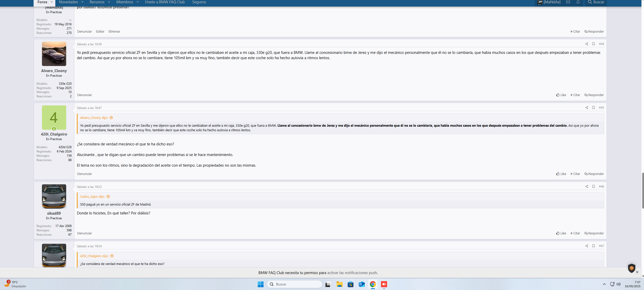
Task: Open the Seguros menu item
Action: click(199, 2)
